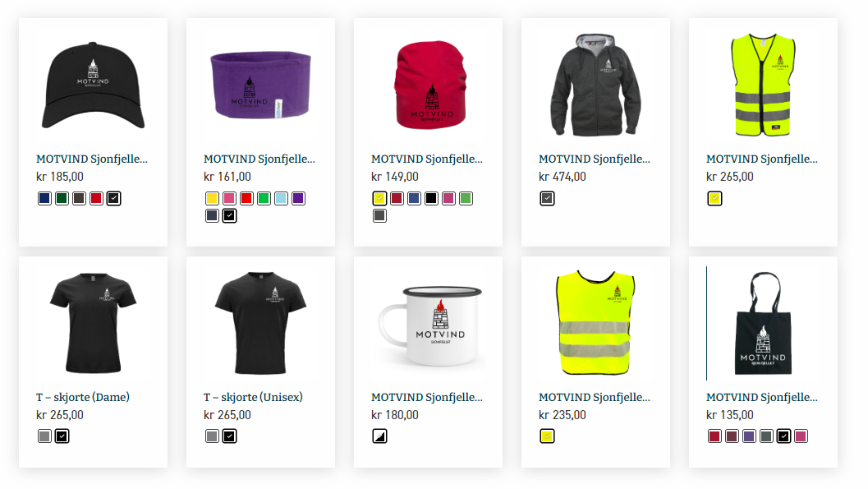Open the black cap product image

93,85
